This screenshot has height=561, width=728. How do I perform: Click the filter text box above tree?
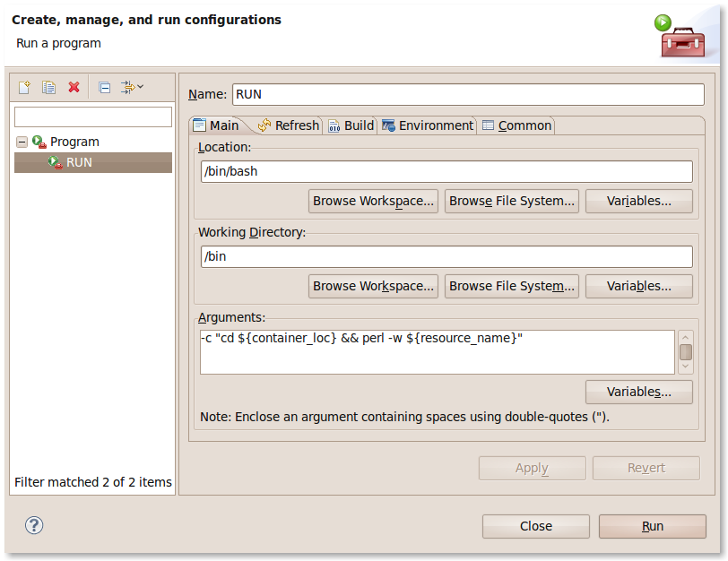pos(92,117)
